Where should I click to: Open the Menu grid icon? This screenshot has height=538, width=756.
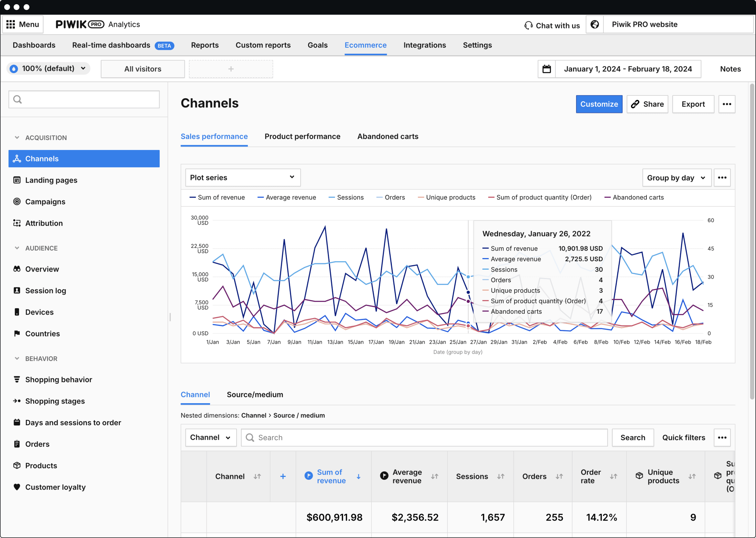click(11, 25)
